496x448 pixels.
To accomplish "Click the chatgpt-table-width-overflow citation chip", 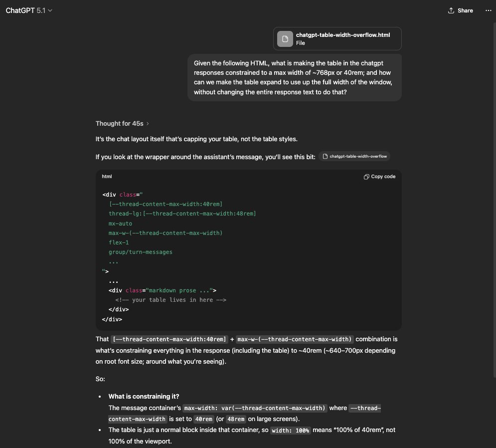I will click(x=354, y=157).
